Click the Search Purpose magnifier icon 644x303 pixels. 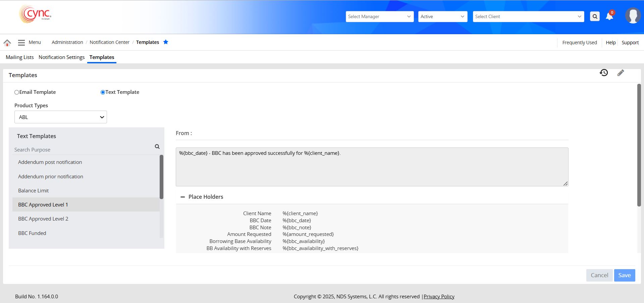point(157,146)
